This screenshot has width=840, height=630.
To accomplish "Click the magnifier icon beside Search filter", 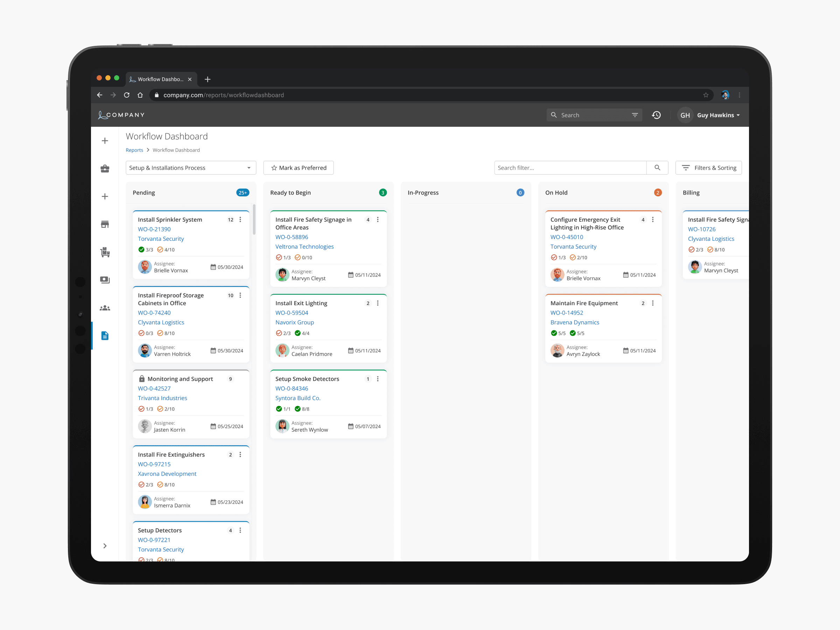I will coord(657,168).
